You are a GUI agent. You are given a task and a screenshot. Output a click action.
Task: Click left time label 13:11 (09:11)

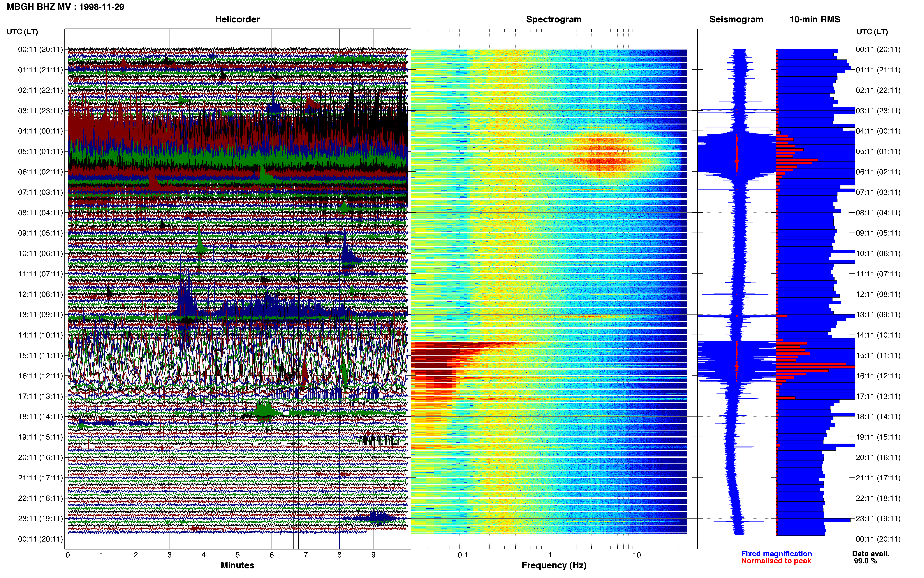(41, 314)
